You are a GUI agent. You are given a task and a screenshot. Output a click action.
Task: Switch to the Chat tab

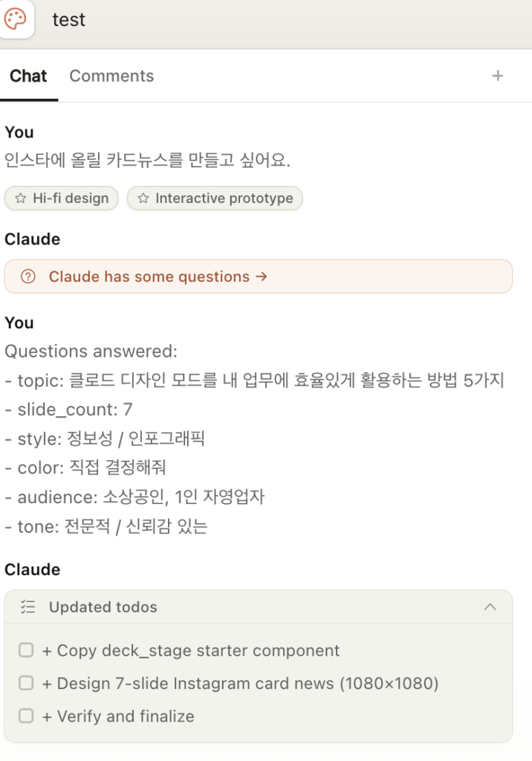click(29, 77)
